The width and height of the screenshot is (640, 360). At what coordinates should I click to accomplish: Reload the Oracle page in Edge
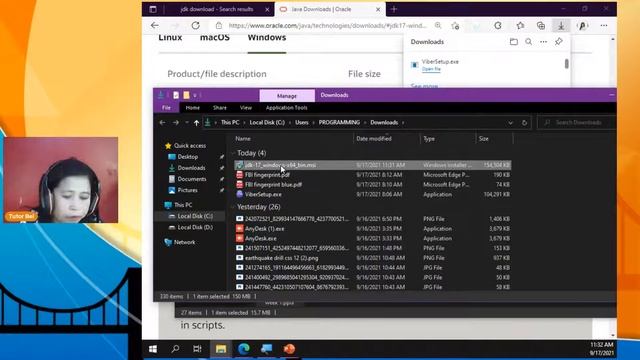196,25
